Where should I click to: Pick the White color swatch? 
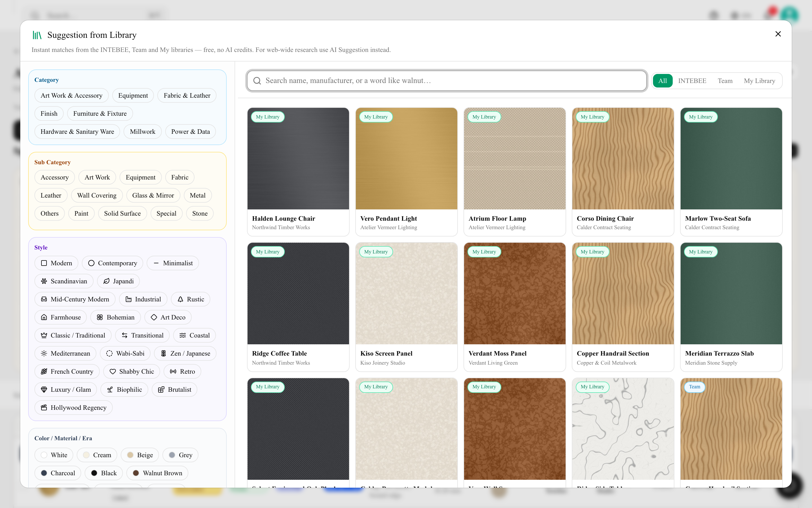point(44,455)
